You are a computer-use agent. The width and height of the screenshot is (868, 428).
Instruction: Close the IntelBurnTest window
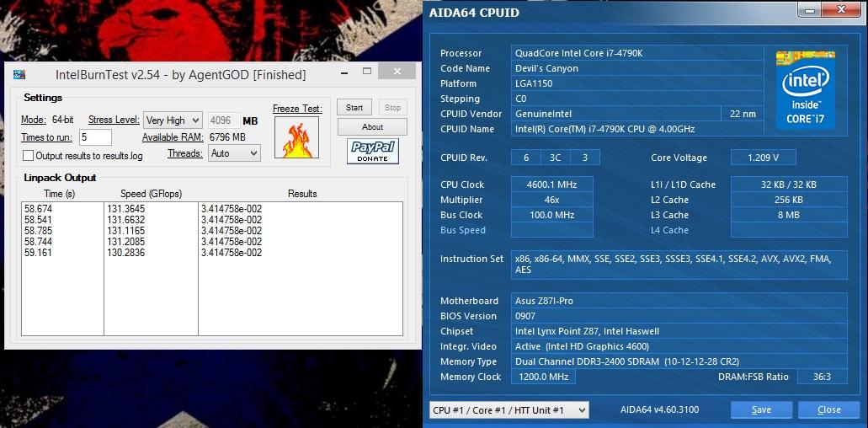pyautogui.click(x=397, y=72)
